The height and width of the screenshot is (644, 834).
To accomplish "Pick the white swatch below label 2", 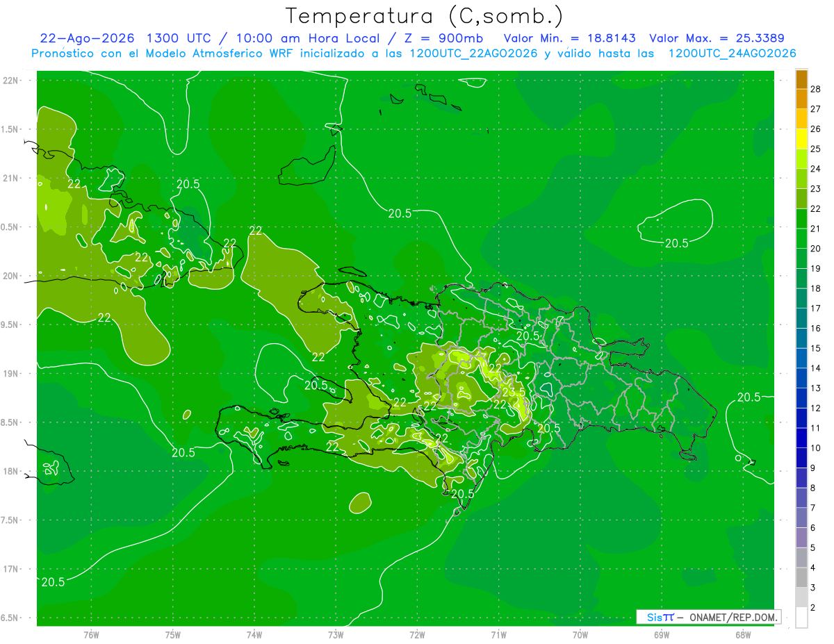I will pos(802,618).
